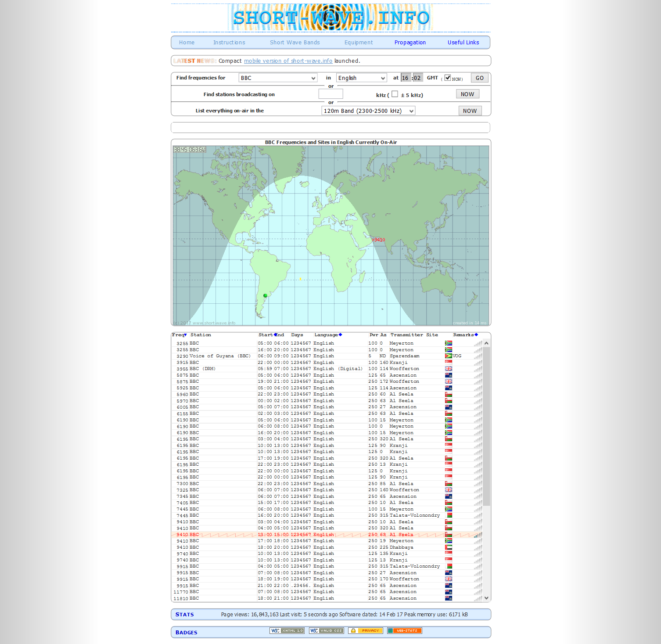Click the Privacy badge with padlock icon
Screen dimensions: 661x644
[365, 630]
